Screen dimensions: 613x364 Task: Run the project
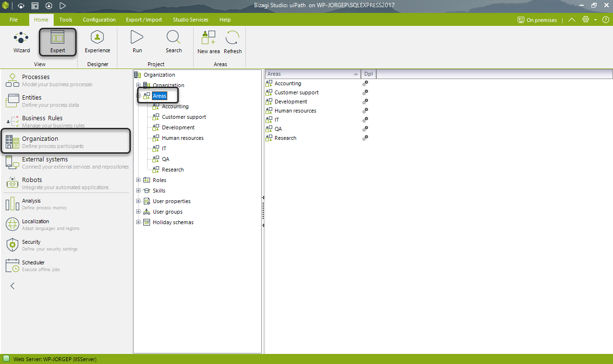pos(137,42)
